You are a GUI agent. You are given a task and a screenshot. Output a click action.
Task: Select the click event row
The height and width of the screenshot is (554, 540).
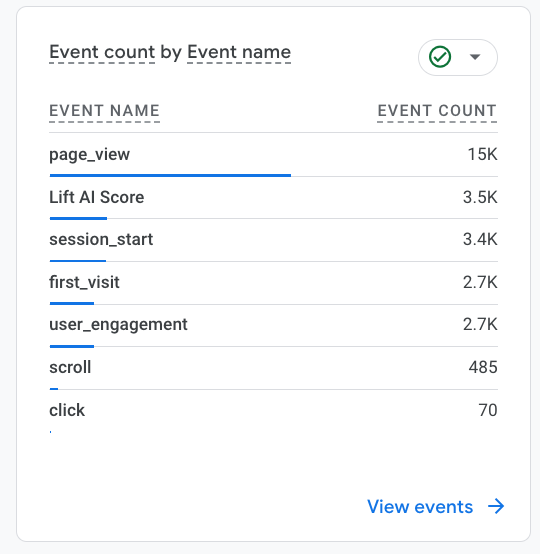point(274,411)
